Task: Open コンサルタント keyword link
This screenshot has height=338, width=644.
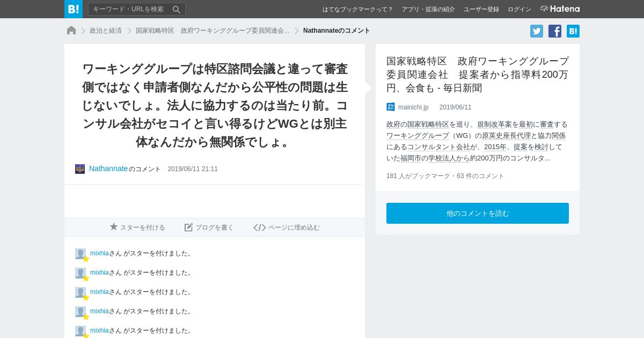Action: (431, 147)
